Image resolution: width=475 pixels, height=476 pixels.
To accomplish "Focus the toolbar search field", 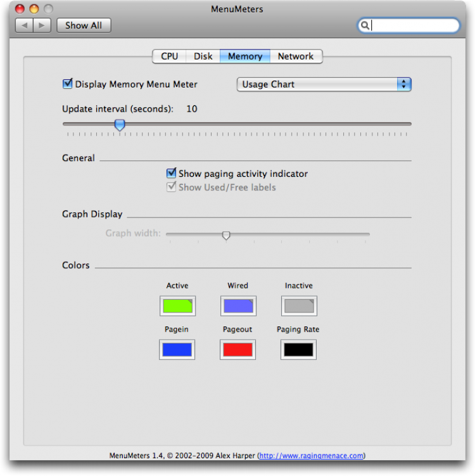I will click(408, 25).
